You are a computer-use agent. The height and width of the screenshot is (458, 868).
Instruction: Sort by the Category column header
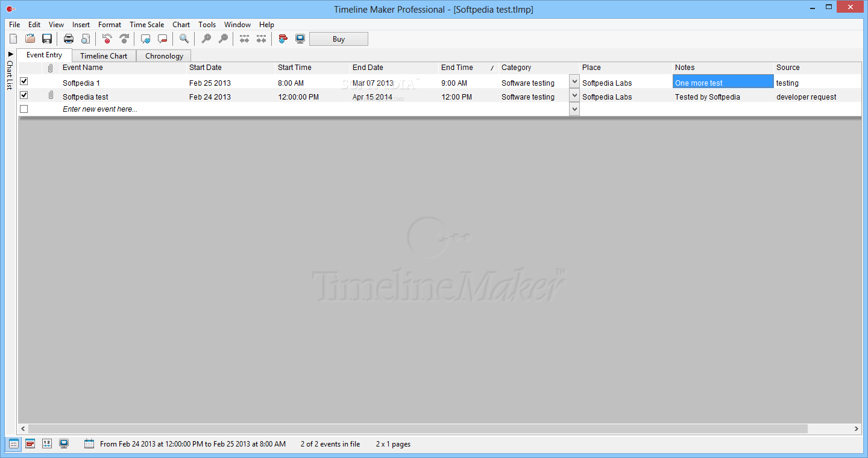539,68
